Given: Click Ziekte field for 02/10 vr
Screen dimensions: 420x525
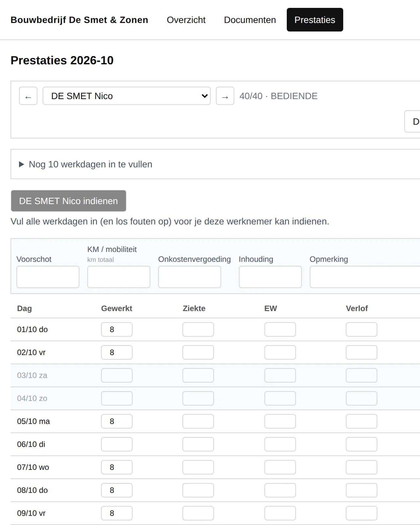Looking at the screenshot, I should 198,352.
